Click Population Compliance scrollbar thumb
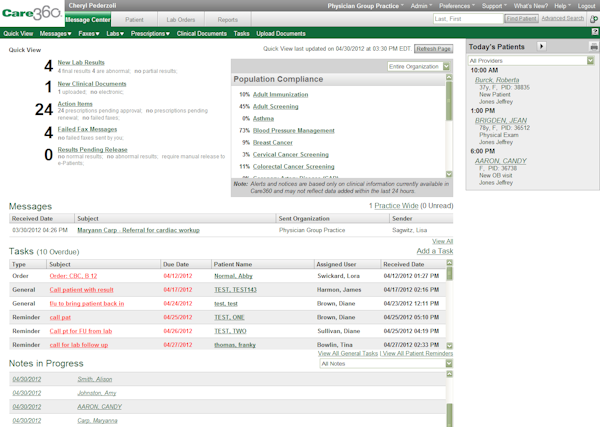The width and height of the screenshot is (600, 427). pyautogui.click(x=449, y=101)
